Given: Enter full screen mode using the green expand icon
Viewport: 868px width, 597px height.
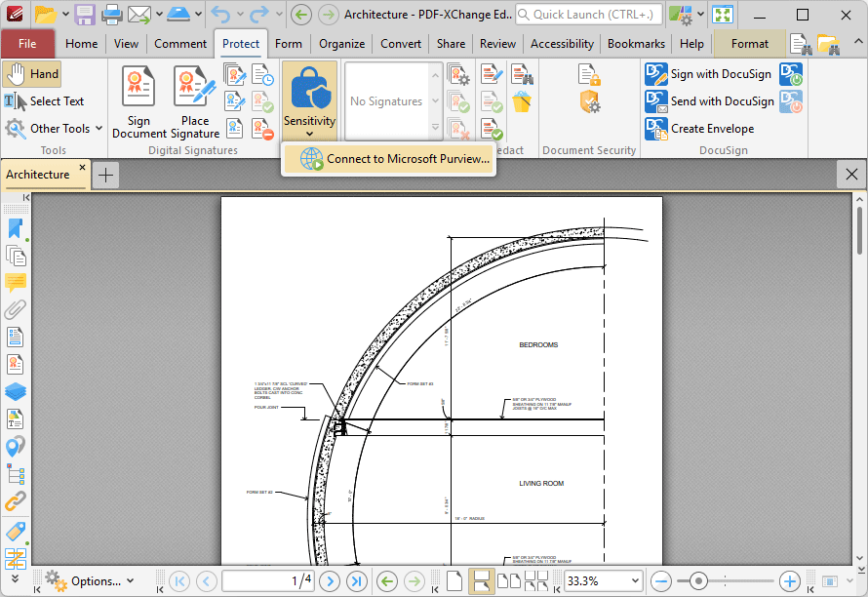Looking at the screenshot, I should [723, 15].
